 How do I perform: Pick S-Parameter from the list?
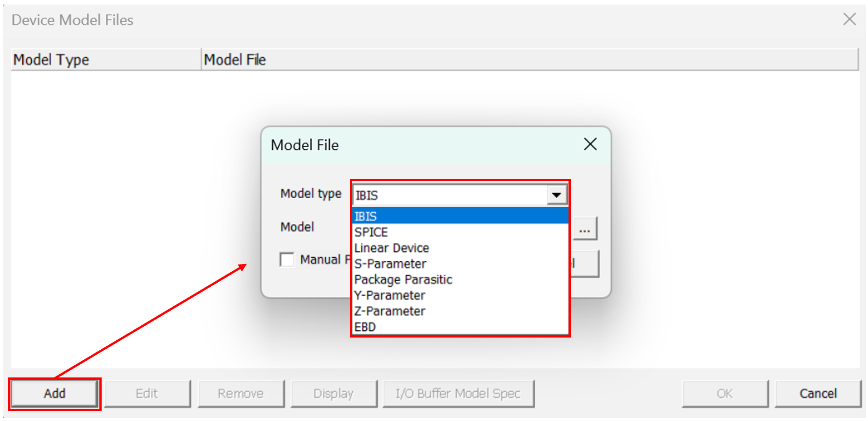coord(460,264)
